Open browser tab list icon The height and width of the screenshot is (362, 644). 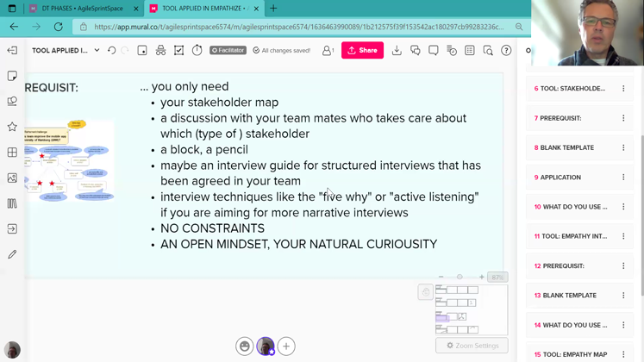click(12, 9)
